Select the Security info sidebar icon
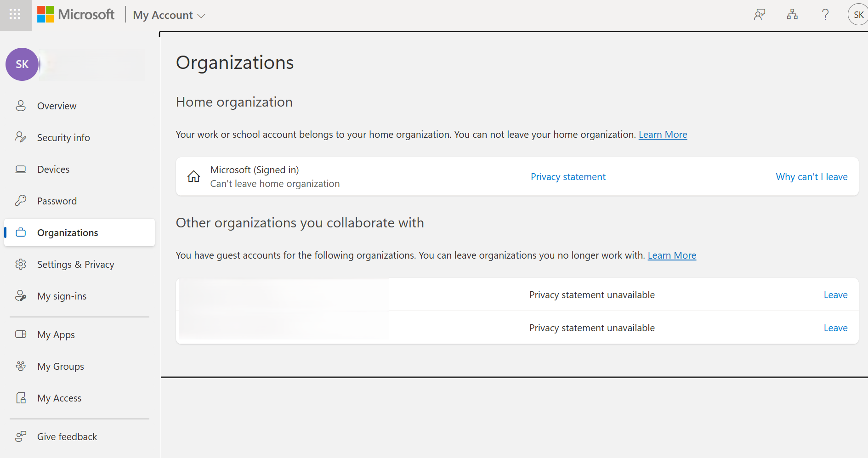The height and width of the screenshot is (458, 868). click(x=21, y=137)
